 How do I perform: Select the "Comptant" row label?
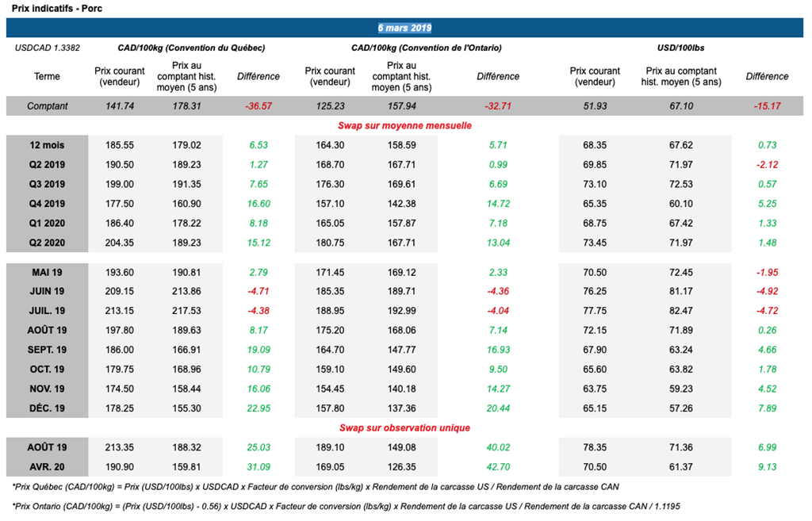tap(47, 106)
